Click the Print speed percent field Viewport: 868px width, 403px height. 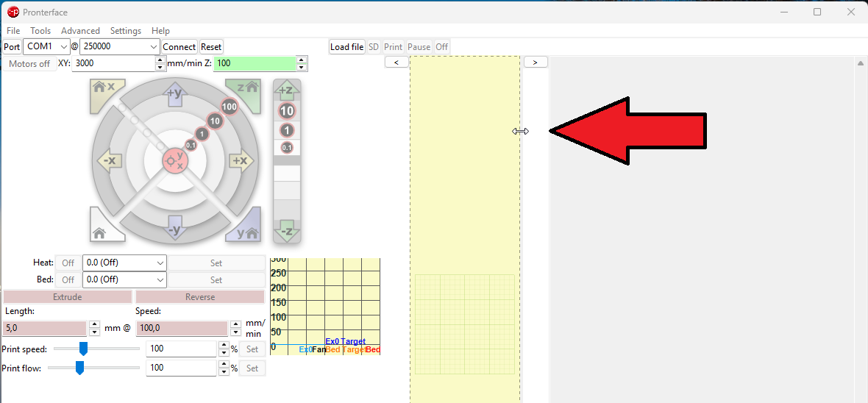pos(182,349)
